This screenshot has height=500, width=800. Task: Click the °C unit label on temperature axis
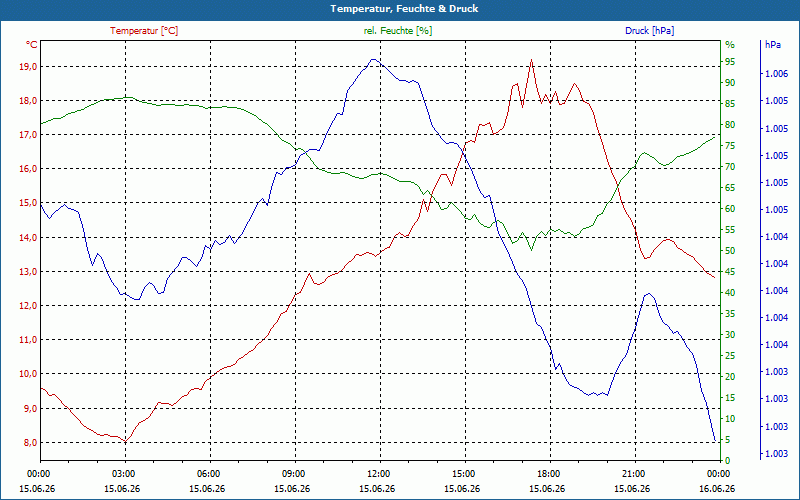[32, 44]
